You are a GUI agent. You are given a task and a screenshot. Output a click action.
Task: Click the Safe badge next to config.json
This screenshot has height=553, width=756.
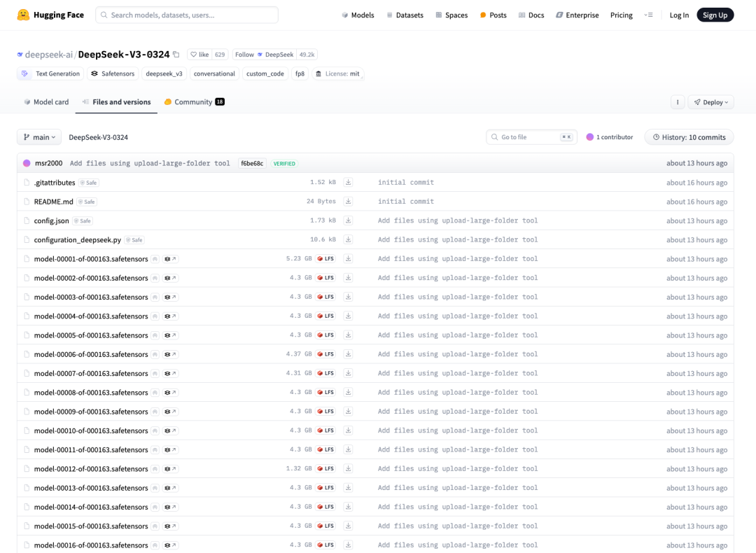click(83, 220)
